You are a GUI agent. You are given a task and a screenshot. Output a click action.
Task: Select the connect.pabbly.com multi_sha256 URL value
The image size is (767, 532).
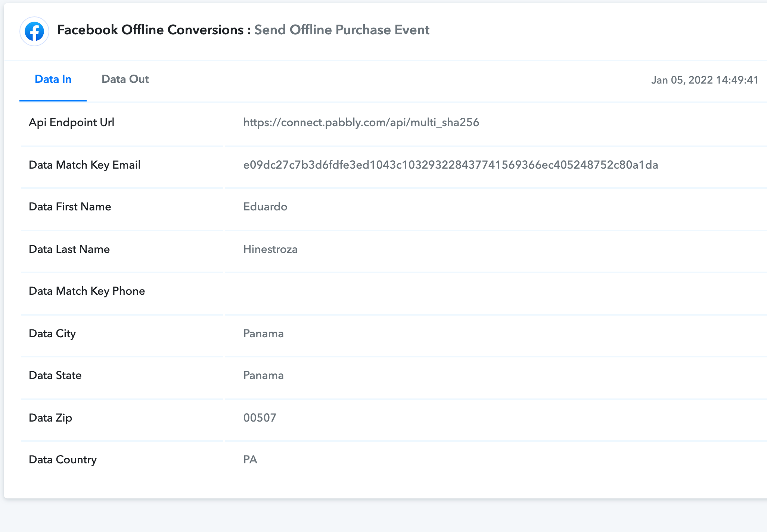click(x=361, y=122)
